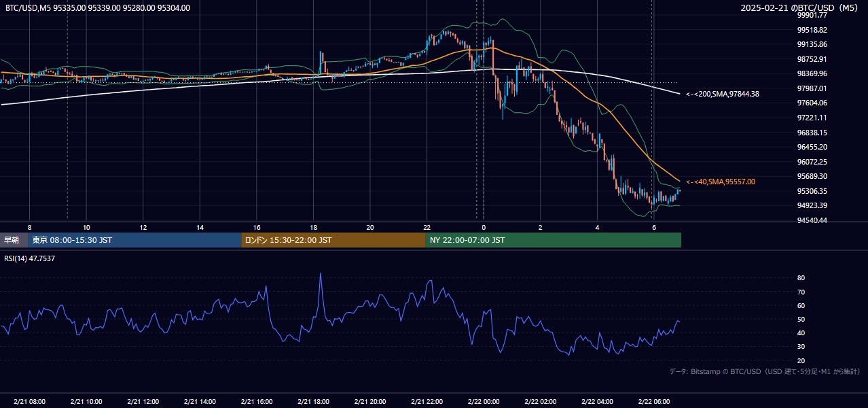
Task: Select the 40 SMA label 95557.00
Action: (x=721, y=182)
